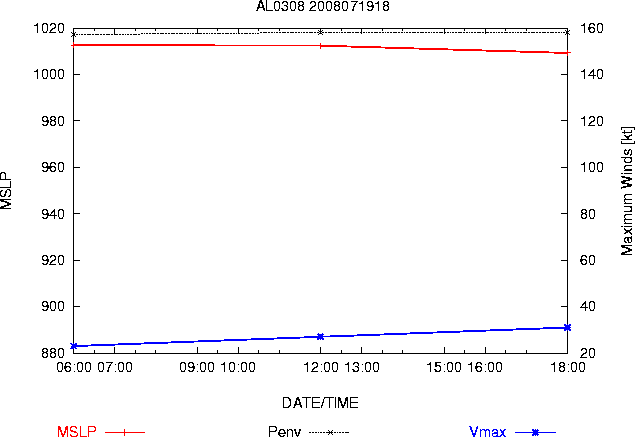Click the 06:00 time label
Screen dimensions: 635x437
pyautogui.click(x=74, y=367)
